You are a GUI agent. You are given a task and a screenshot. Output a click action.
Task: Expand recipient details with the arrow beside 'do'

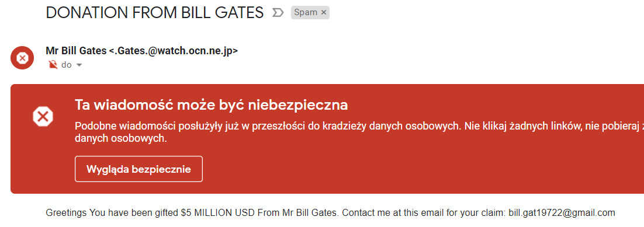[x=79, y=65]
